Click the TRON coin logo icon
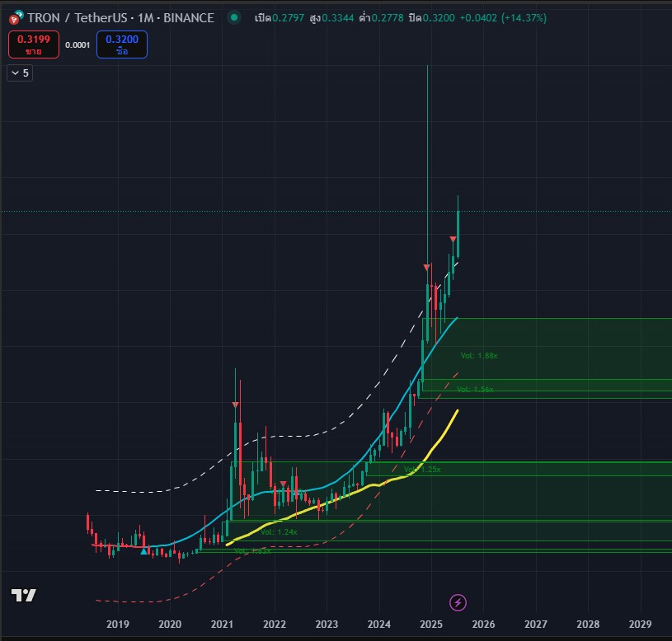The height and width of the screenshot is (641, 672). [x=16, y=17]
